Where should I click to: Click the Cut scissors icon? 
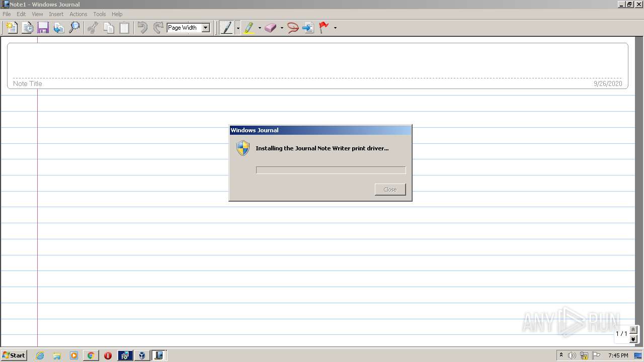pos(93,28)
